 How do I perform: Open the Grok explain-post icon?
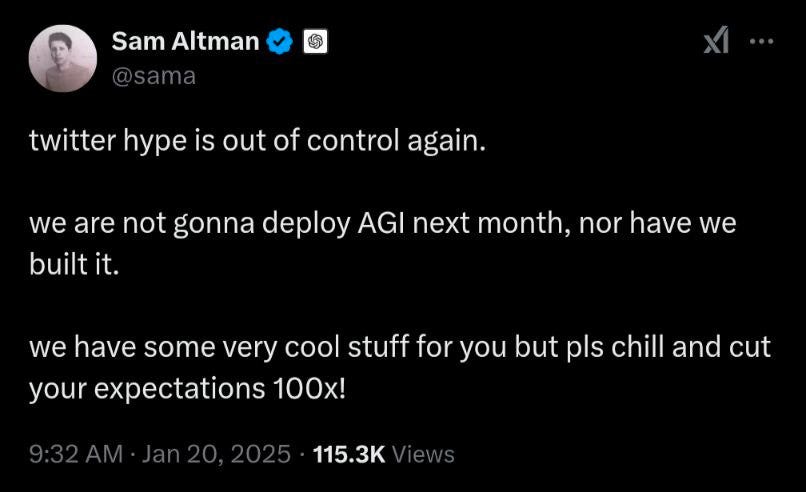coord(717,40)
